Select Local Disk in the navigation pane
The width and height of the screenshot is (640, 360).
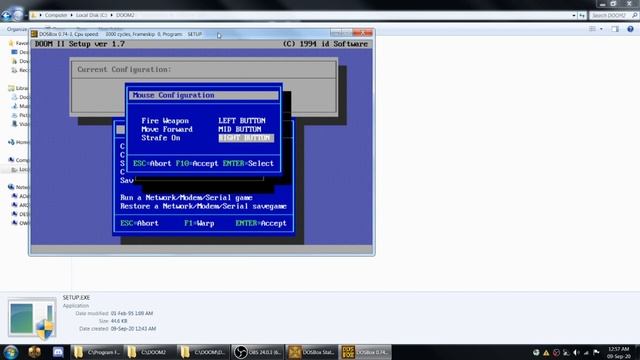(20, 169)
